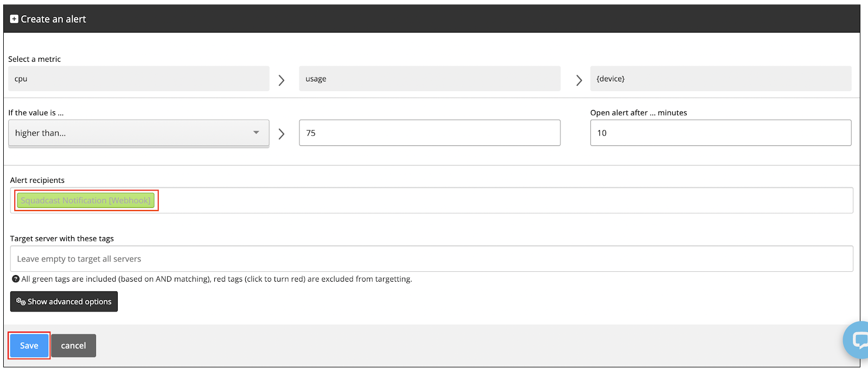Viewport: 868px width, 369px height.
Task: Select the {device} metric field
Action: point(720,79)
